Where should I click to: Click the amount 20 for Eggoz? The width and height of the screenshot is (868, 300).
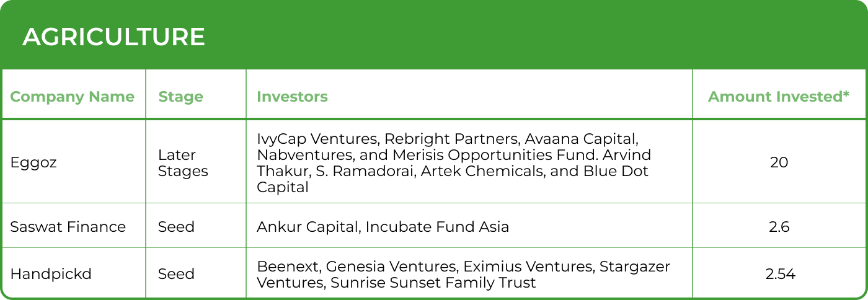[x=779, y=162]
